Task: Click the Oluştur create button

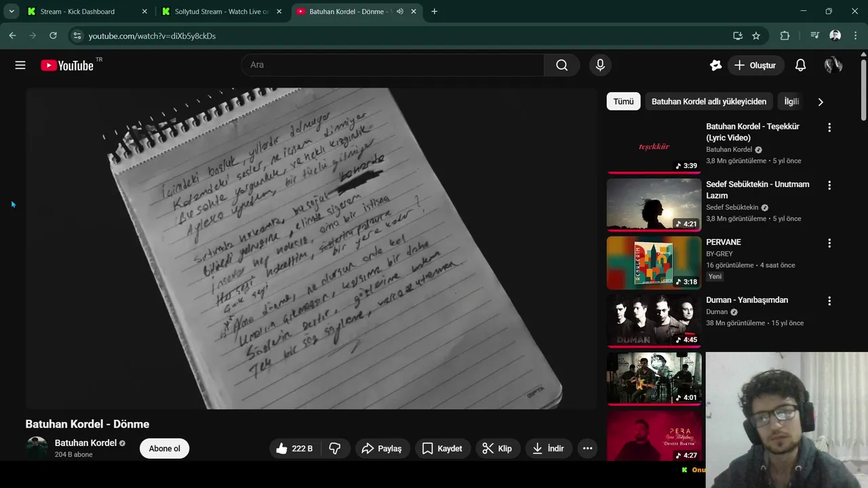Action: [x=755, y=65]
